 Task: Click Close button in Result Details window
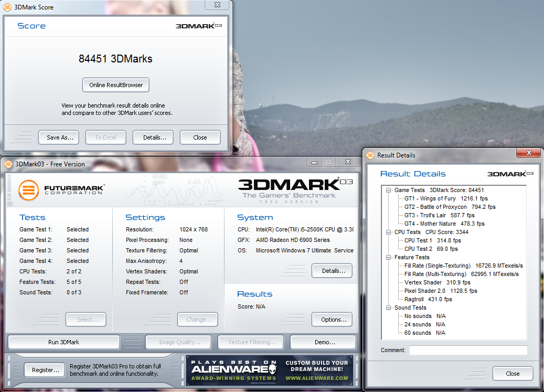tap(513, 374)
